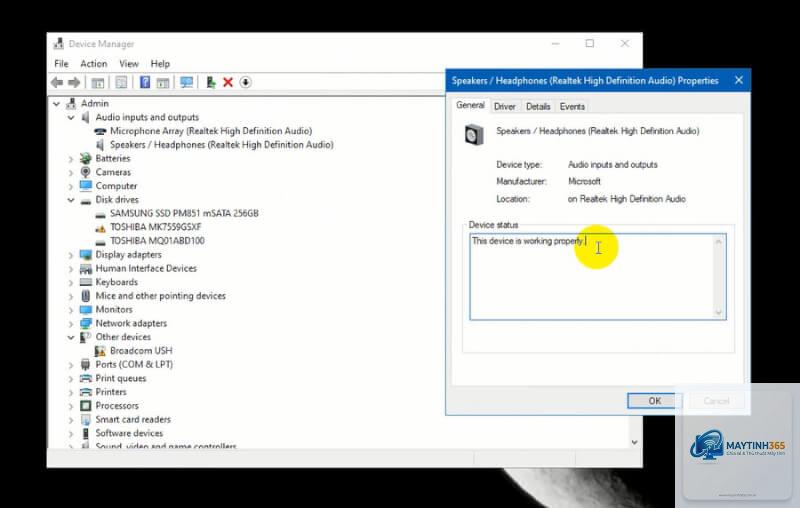This screenshot has height=508, width=800.
Task: Expand the Software devices node
Action: pos(71,434)
